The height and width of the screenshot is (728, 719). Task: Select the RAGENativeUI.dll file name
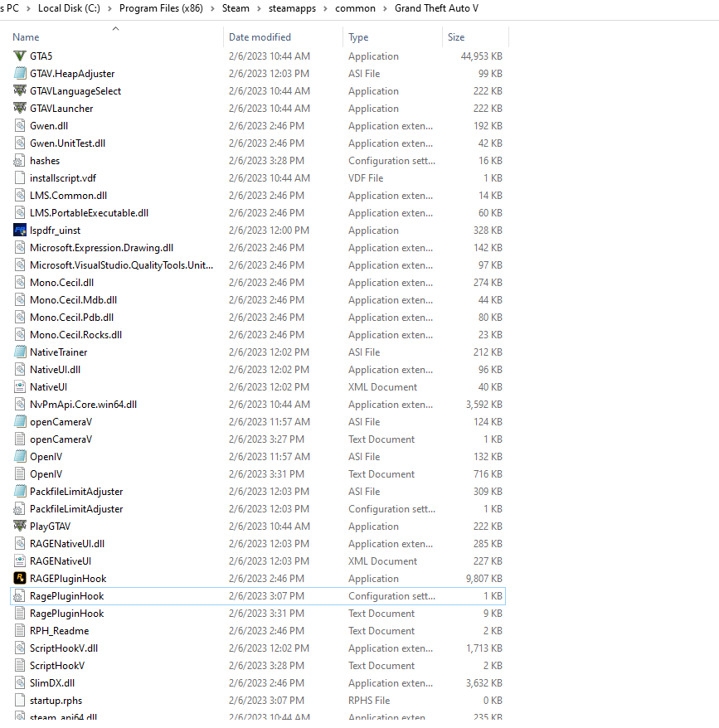coord(67,544)
